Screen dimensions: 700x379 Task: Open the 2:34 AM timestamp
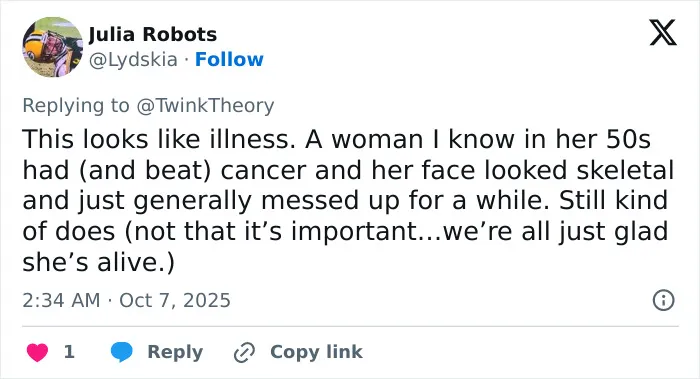(x=61, y=300)
